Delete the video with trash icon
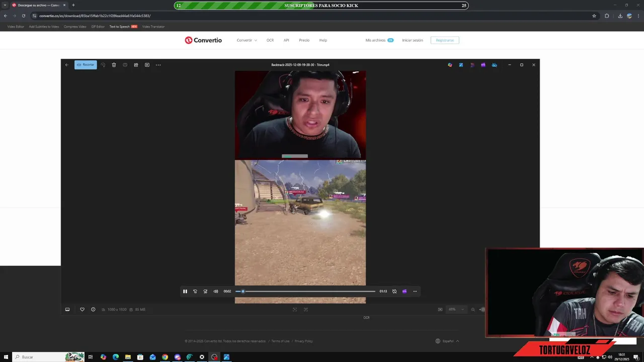Viewport: 644px width, 362px height. pyautogui.click(x=114, y=65)
